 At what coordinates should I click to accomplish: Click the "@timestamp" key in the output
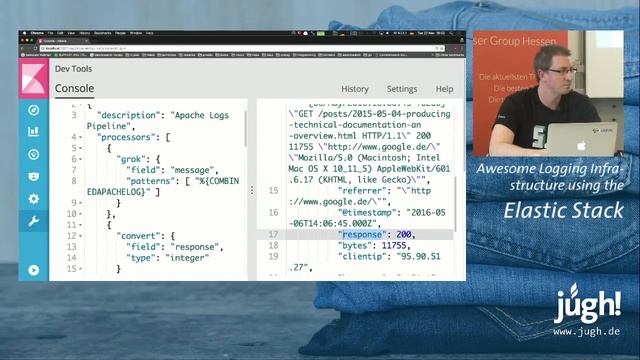click(367, 212)
